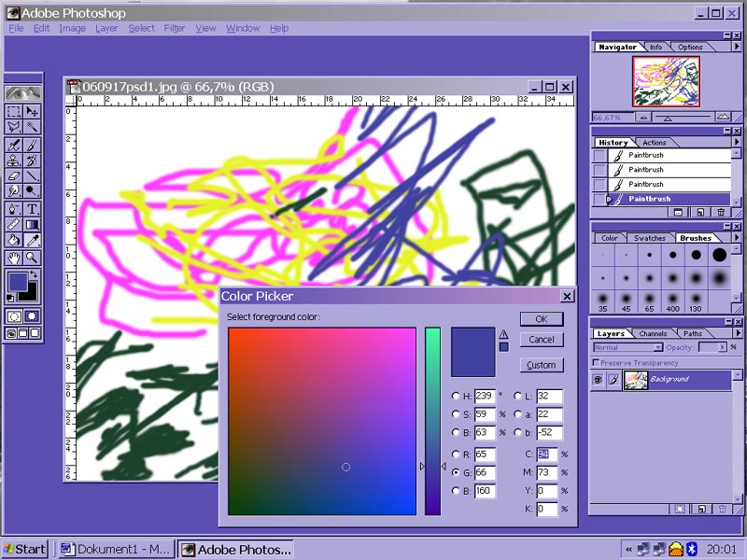
Task: Open the layer Opacity slider arrow
Action: tap(723, 347)
